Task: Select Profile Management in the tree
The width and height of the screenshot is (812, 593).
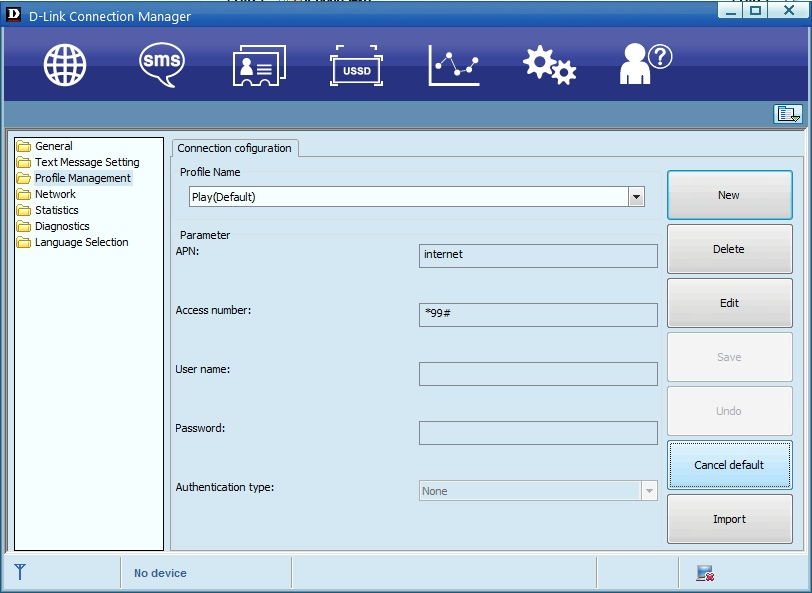Action: pyautogui.click(x=83, y=178)
